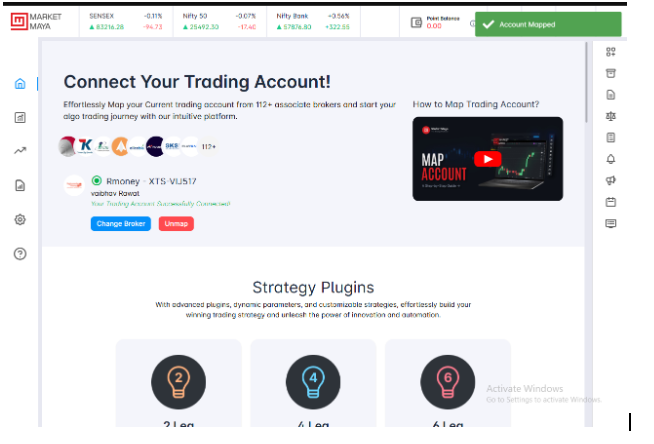Select the trending line icon in sidebar

coord(20,151)
